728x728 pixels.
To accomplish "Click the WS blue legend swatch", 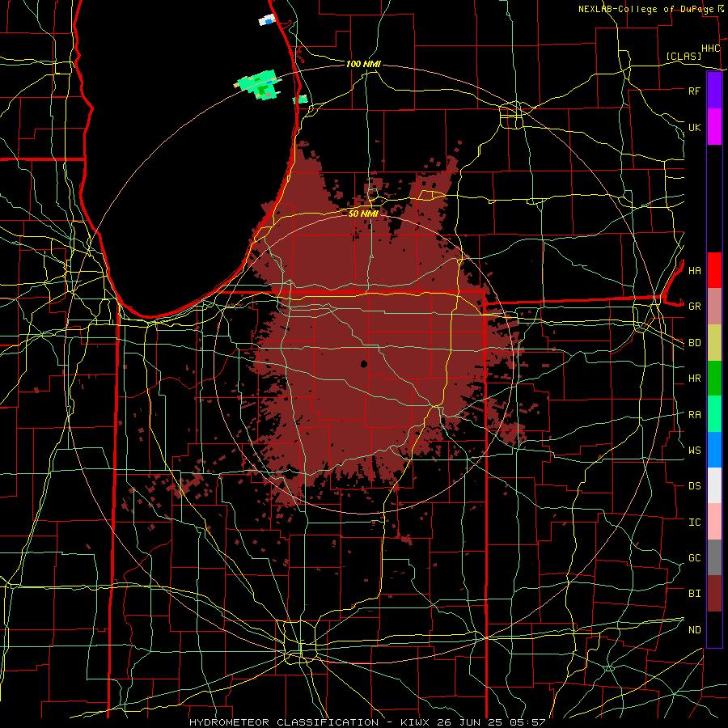I will point(714,450).
